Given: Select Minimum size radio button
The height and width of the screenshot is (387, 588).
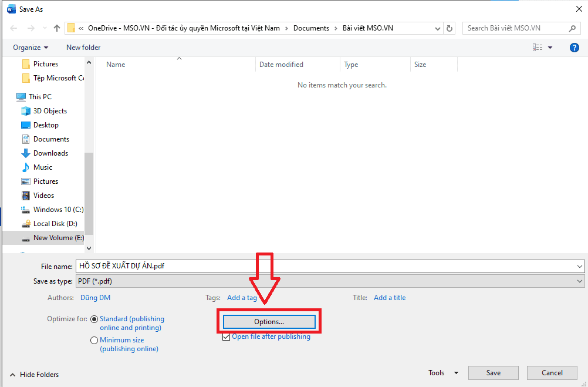Looking at the screenshot, I should (94, 340).
